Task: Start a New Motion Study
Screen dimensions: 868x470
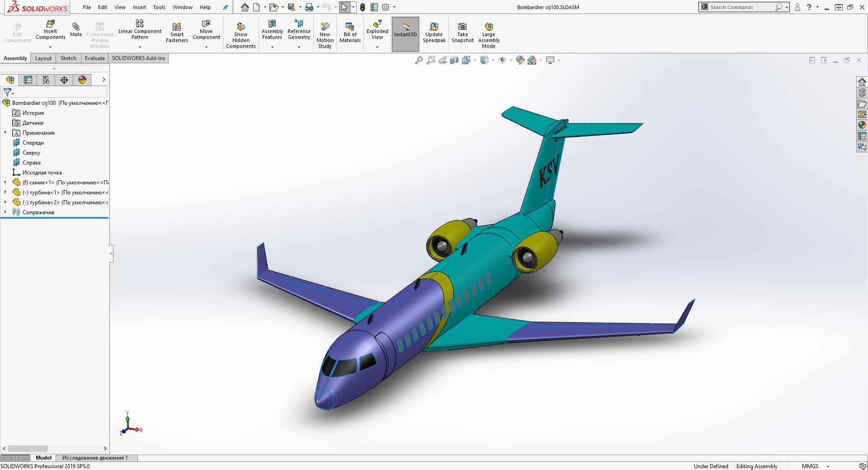Action: (x=325, y=36)
